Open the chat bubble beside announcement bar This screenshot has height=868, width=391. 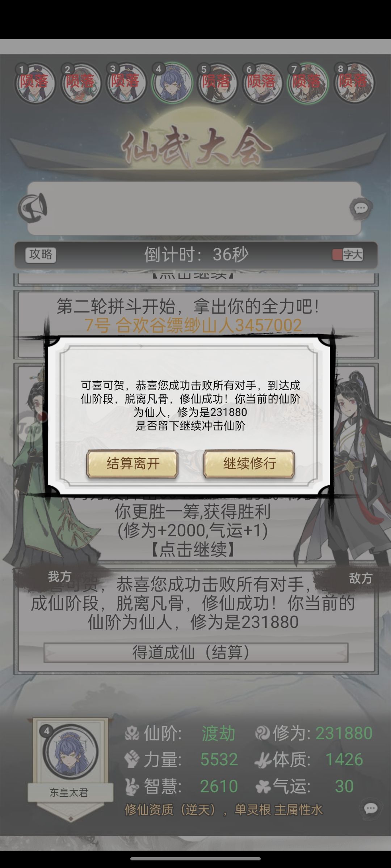361,208
